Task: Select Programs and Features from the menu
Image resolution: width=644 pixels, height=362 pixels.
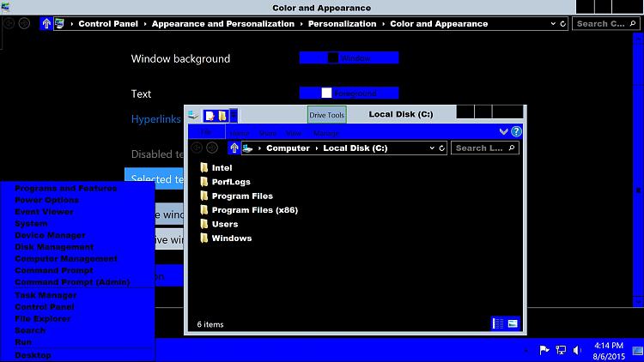Action: click(66, 188)
